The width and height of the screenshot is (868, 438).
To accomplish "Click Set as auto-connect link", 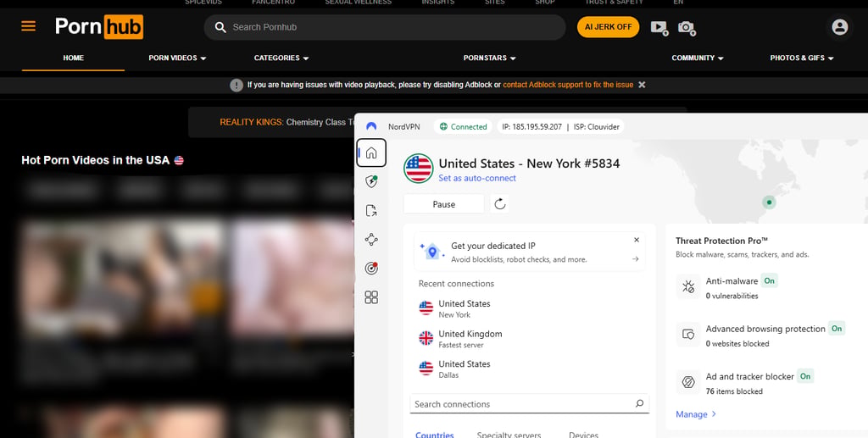I will coord(477,178).
